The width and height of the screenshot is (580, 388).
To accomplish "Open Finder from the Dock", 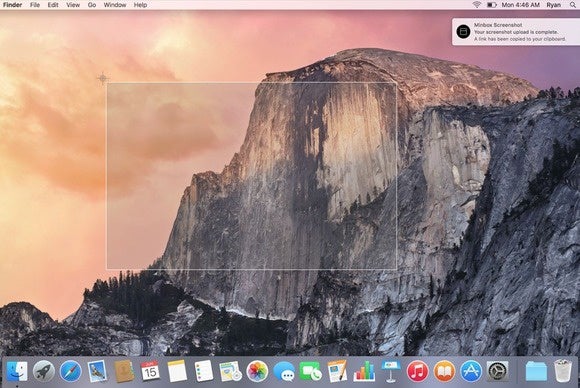I will click(x=17, y=371).
